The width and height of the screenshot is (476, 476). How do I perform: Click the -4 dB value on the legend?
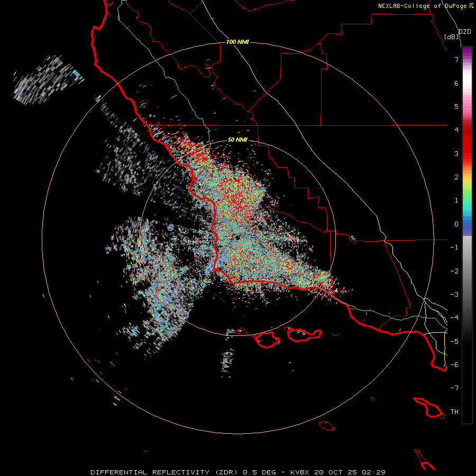point(454,317)
